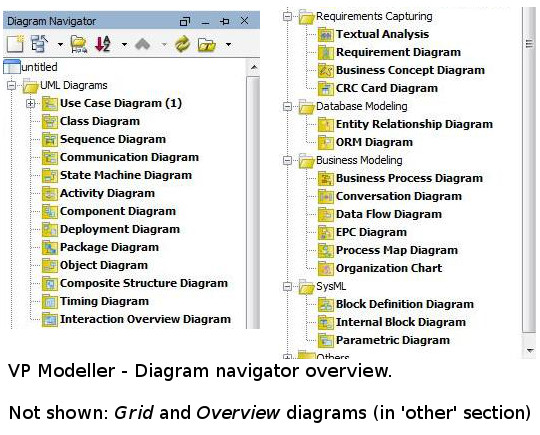Select the Internal Block Diagram label
Screen dimensions: 540x435
click(401, 322)
